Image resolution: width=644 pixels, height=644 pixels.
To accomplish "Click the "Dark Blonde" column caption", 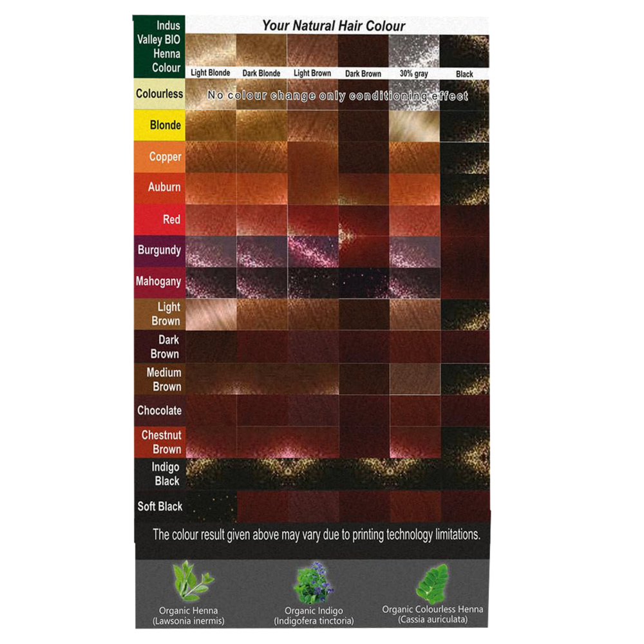I will [261, 73].
